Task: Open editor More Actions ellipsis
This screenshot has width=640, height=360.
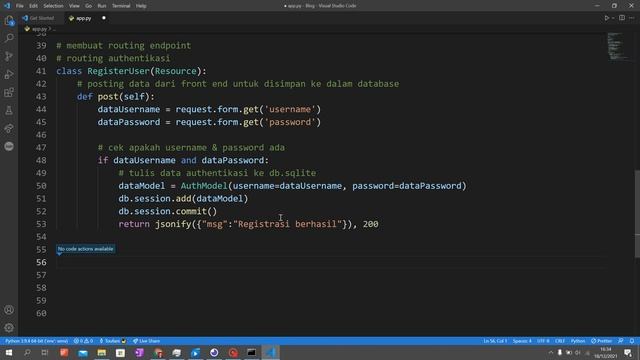Action: click(631, 18)
